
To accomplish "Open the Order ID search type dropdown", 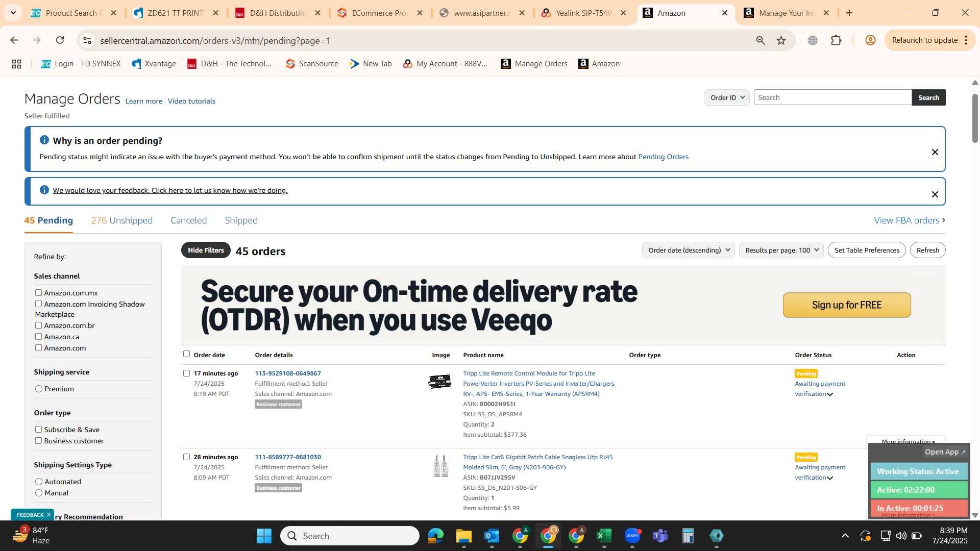I will point(726,97).
